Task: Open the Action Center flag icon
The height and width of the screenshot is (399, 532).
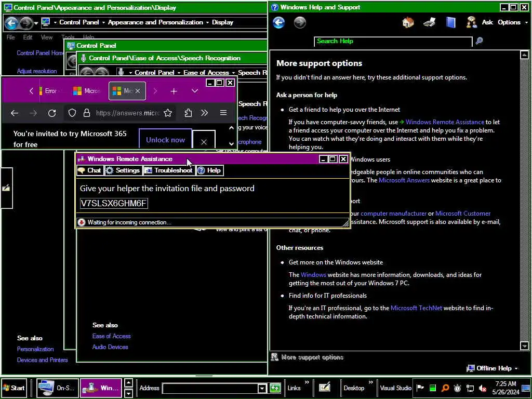Action: (x=420, y=388)
